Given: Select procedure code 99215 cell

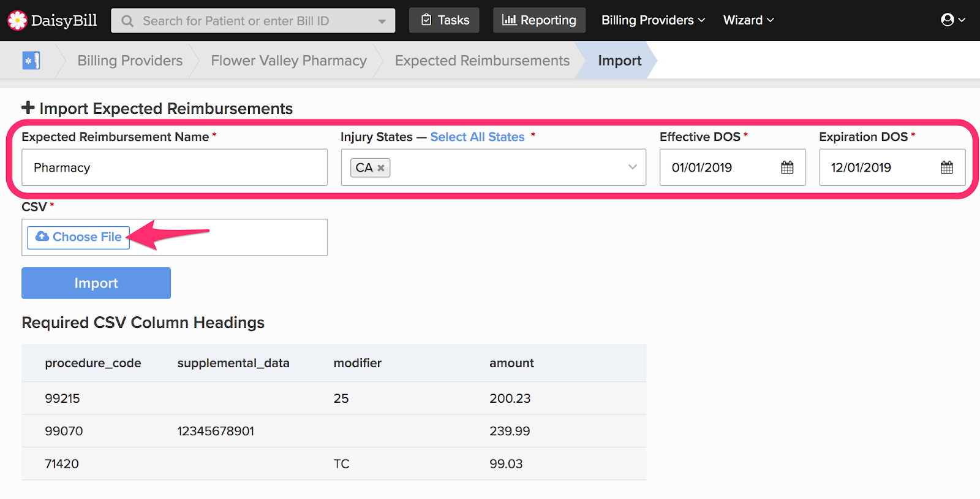Looking at the screenshot, I should coord(62,398).
